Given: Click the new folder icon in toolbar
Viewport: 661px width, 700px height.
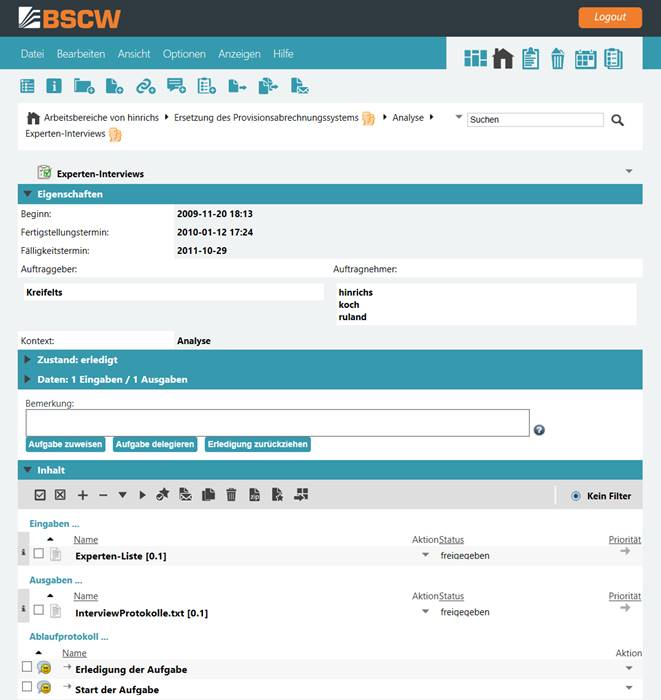Looking at the screenshot, I should pyautogui.click(x=83, y=87).
